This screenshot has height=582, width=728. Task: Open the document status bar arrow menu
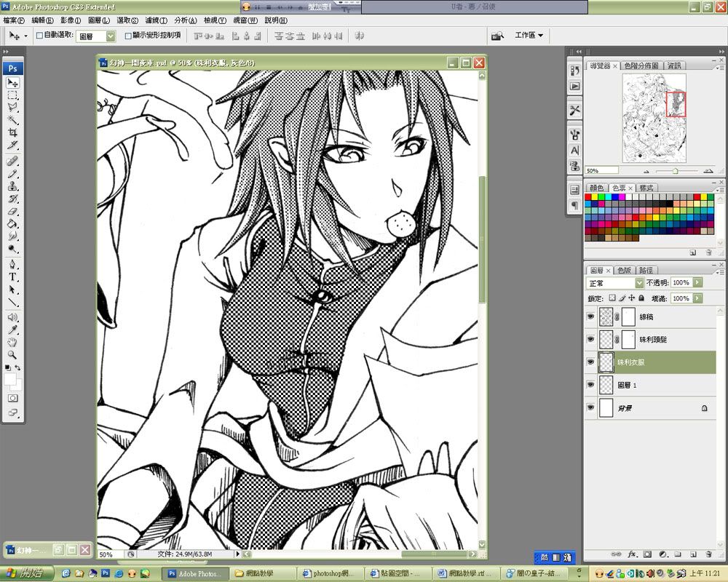238,554
